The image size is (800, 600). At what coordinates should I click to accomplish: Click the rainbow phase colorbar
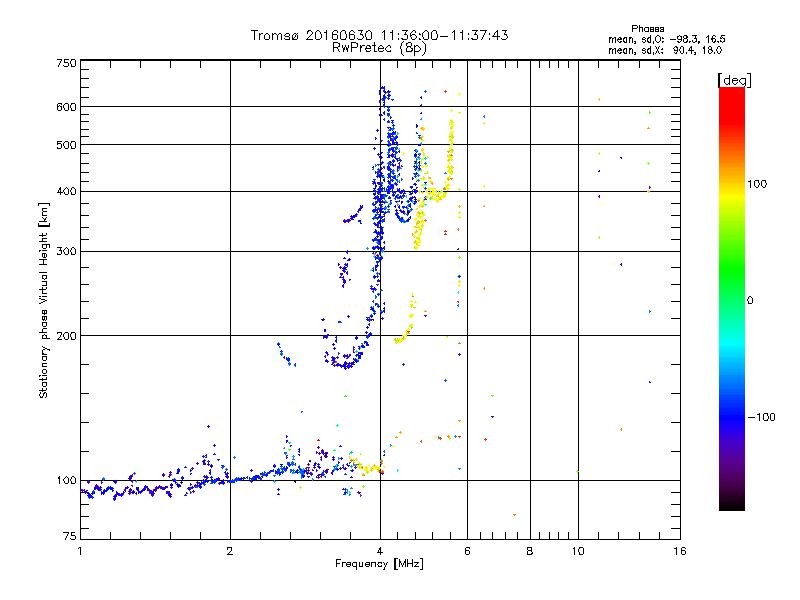click(732, 299)
